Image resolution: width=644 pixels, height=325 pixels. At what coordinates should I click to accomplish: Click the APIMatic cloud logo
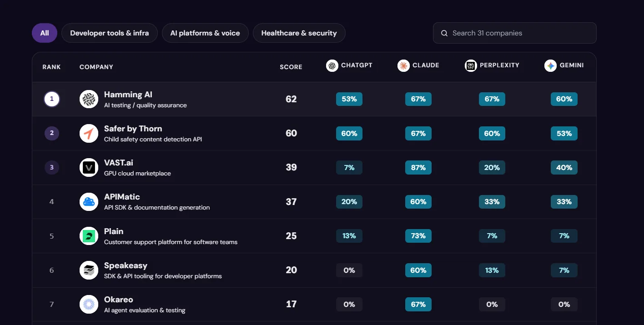(x=89, y=201)
